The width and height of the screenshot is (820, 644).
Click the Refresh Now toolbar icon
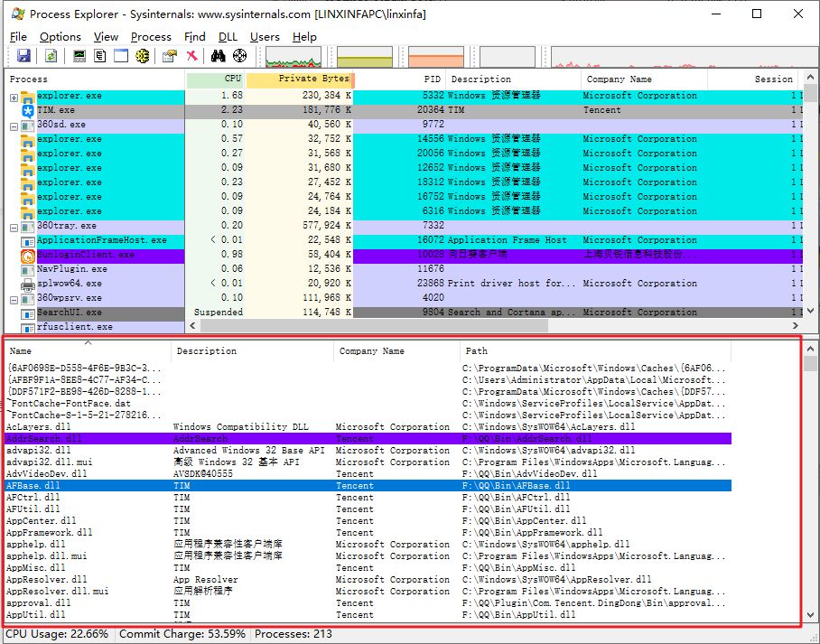52,55
